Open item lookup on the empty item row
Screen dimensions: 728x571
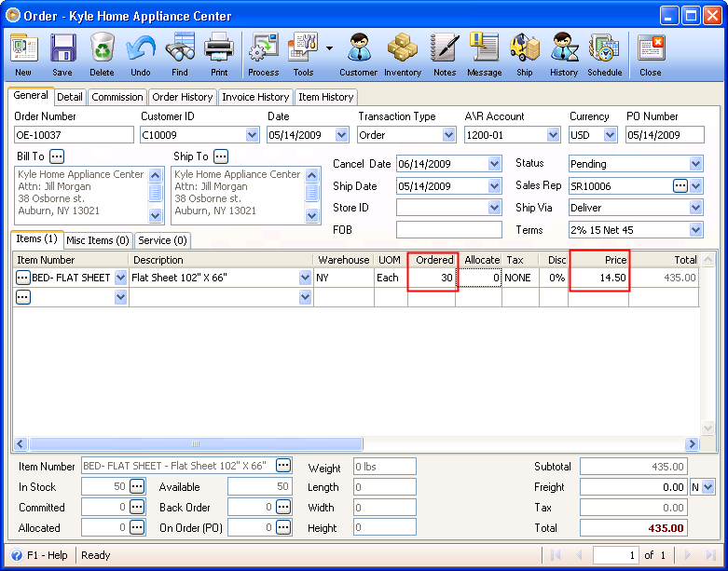(22, 297)
